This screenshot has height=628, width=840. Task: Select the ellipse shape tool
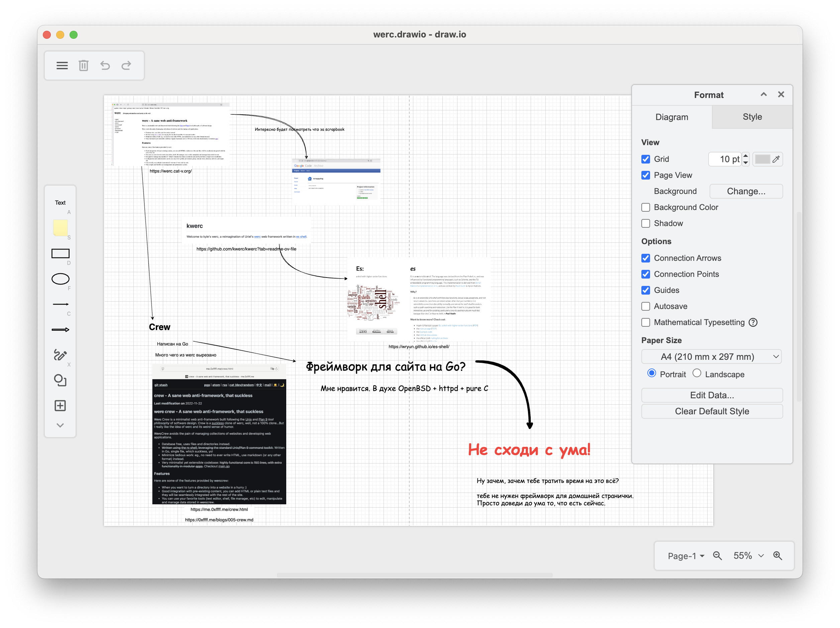[x=61, y=279]
